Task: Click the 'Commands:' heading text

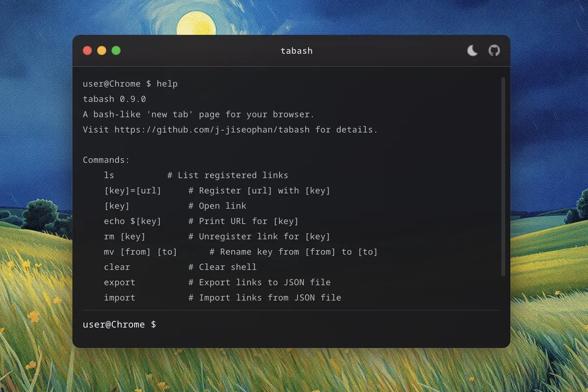Action: [x=106, y=160]
